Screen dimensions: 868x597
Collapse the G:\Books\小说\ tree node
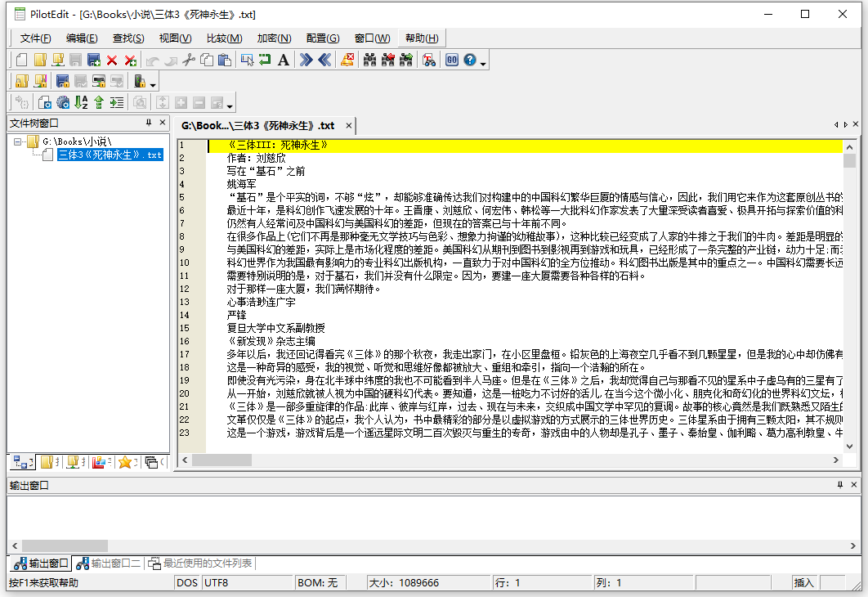click(18, 141)
